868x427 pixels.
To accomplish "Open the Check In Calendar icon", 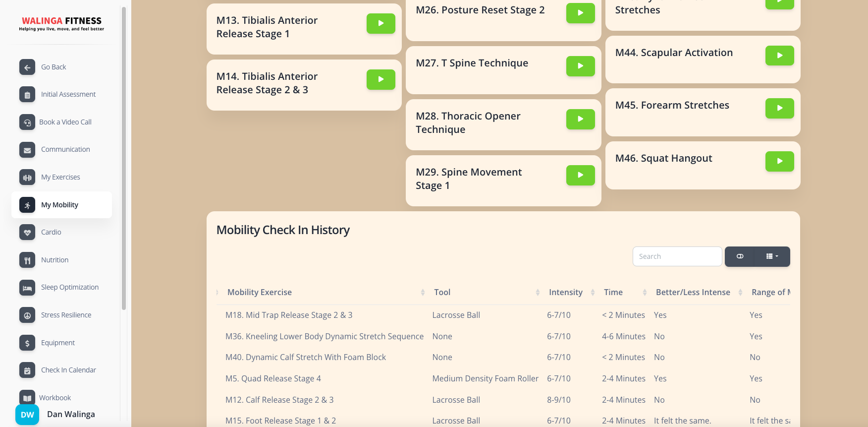I will coord(27,370).
